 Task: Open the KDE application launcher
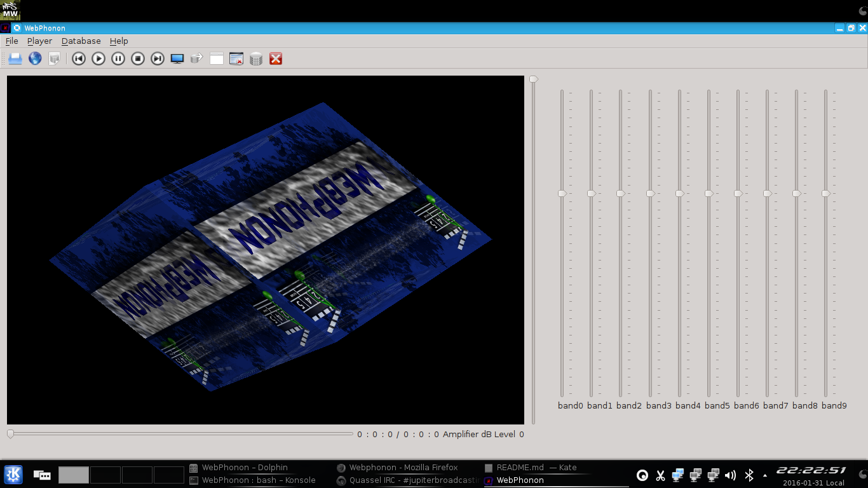(x=13, y=475)
